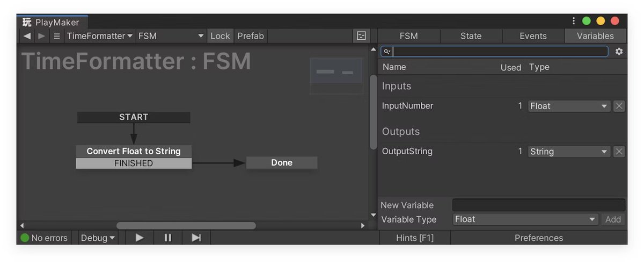Click scroll right arrow of graph

tap(363, 225)
